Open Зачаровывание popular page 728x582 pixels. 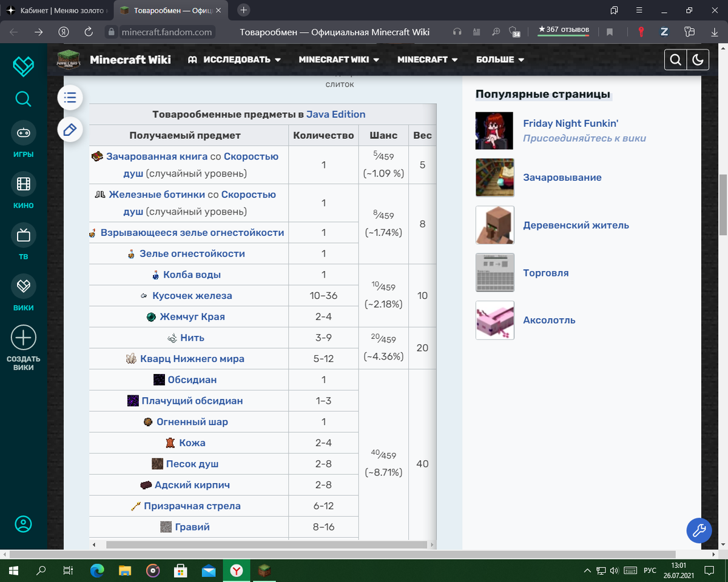tap(562, 178)
